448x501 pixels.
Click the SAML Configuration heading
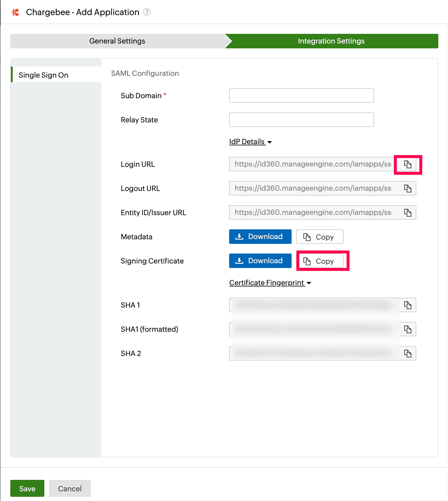coord(145,73)
